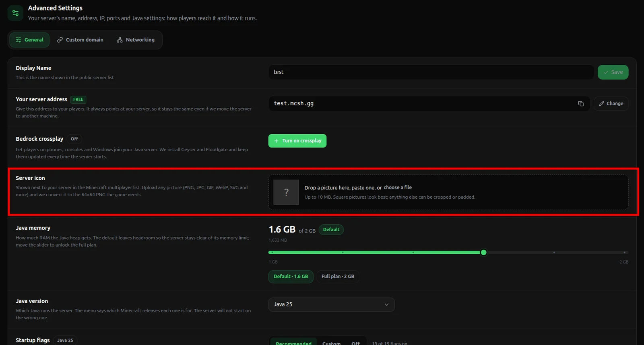Viewport: 644px width, 345px height.
Task: Select the Default 1.6 GB memory preset
Action: (x=291, y=277)
